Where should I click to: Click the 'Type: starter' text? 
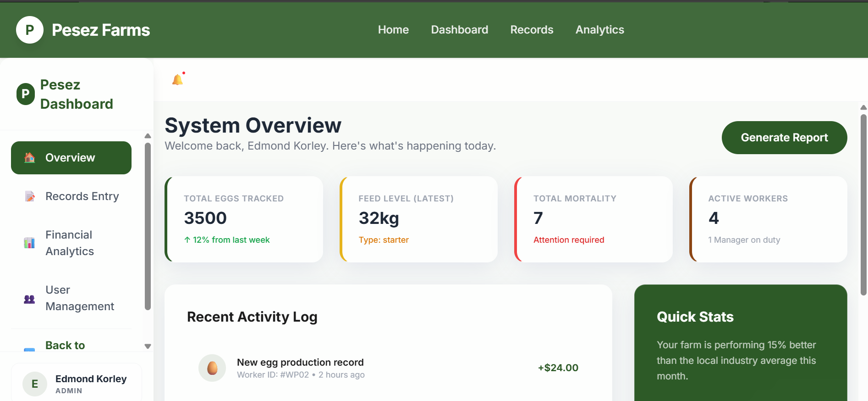click(x=384, y=240)
